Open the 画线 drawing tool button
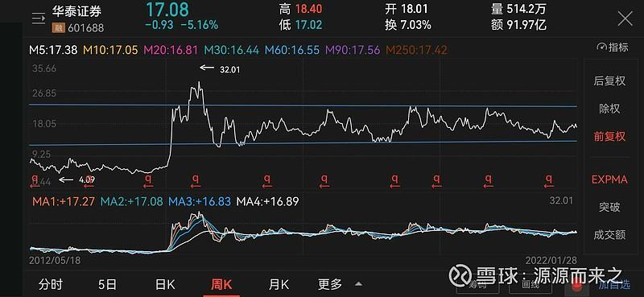 tap(530, 284)
